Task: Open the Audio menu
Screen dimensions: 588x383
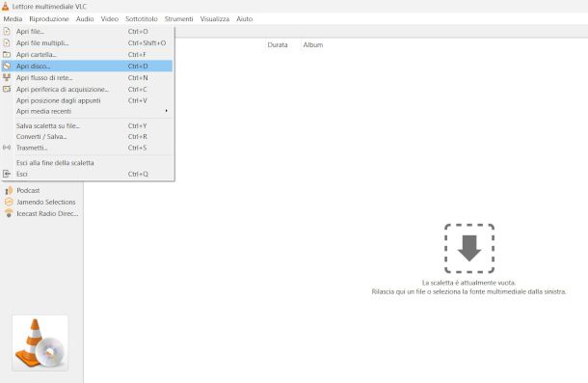Action: 85,18
